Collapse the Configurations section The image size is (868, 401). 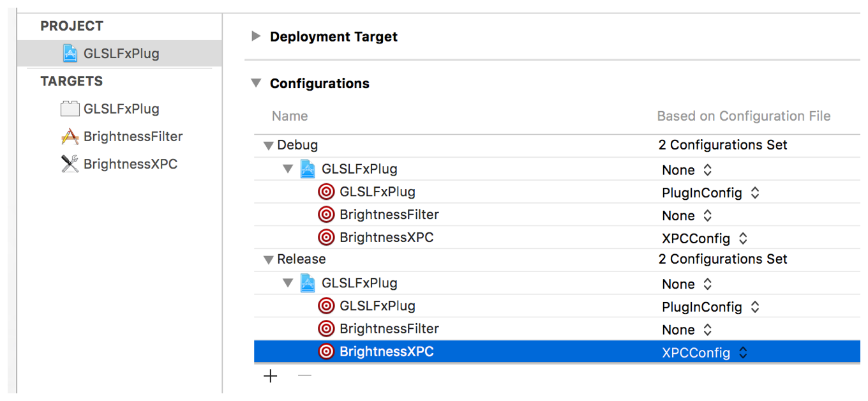click(257, 83)
